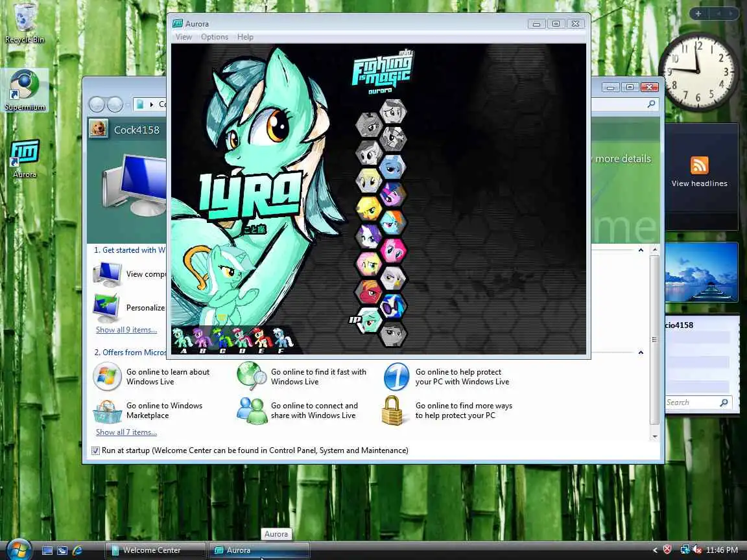
Task: Switch to Welcome Center taskbar button
Action: pyautogui.click(x=155, y=550)
